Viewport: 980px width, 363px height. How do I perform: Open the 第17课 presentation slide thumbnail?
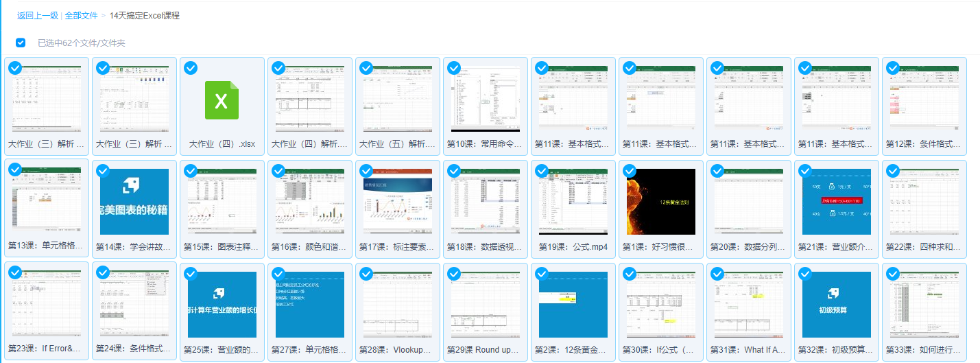click(397, 202)
